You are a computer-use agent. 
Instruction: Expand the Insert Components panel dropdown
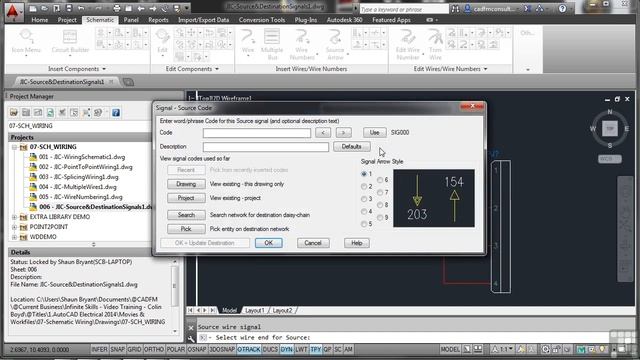tap(104, 69)
